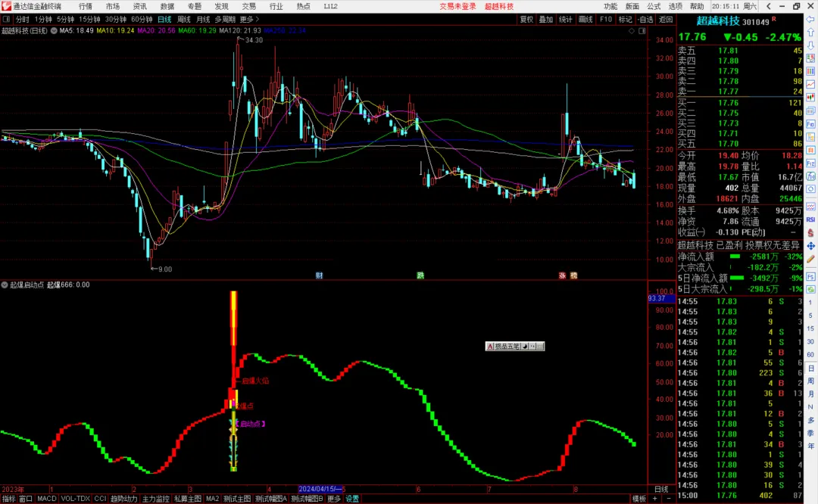Select VOL-TDX indicator tab

tap(76, 499)
